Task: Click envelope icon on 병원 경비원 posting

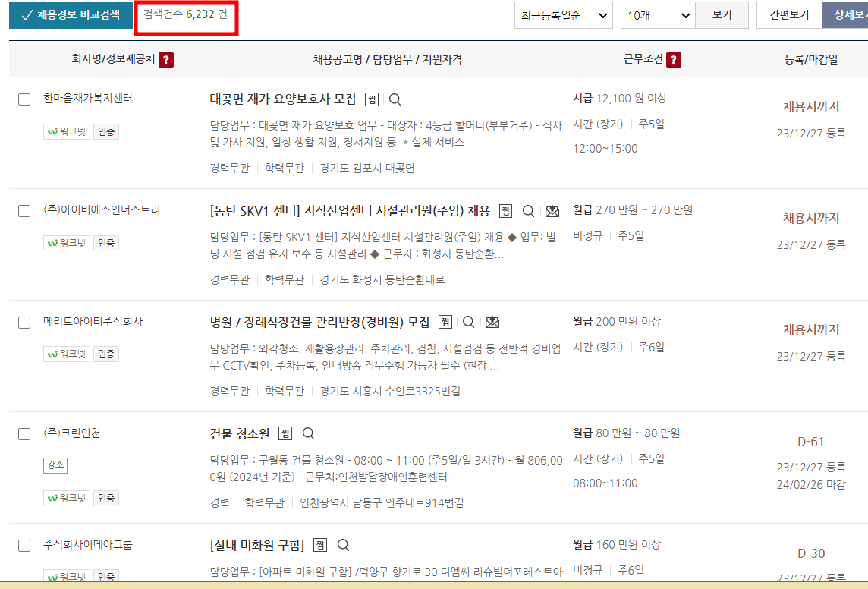Action: (x=493, y=322)
